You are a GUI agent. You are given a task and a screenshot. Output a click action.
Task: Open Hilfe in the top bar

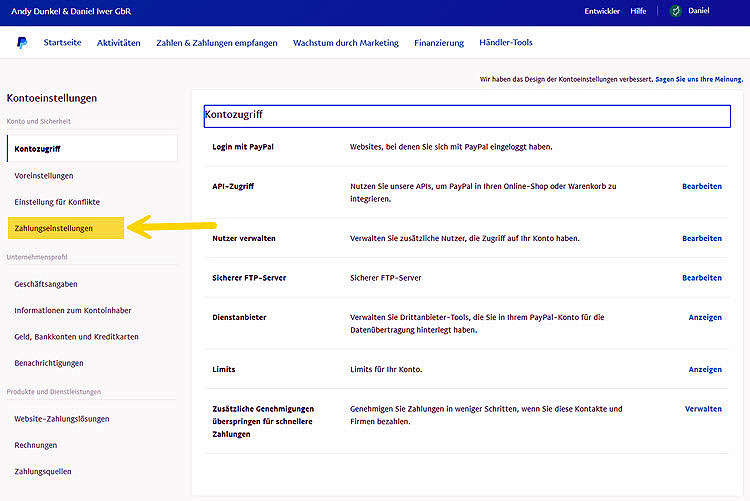pyautogui.click(x=638, y=11)
